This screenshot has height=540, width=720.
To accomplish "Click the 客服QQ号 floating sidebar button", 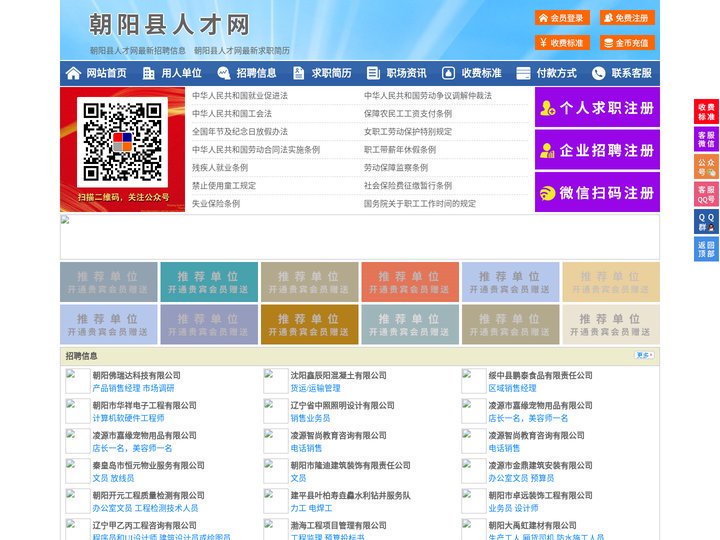I will click(x=706, y=194).
